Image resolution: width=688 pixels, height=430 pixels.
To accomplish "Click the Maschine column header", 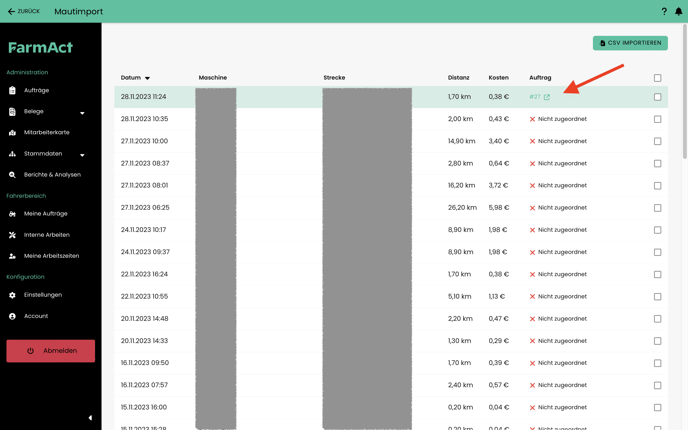I will point(213,78).
